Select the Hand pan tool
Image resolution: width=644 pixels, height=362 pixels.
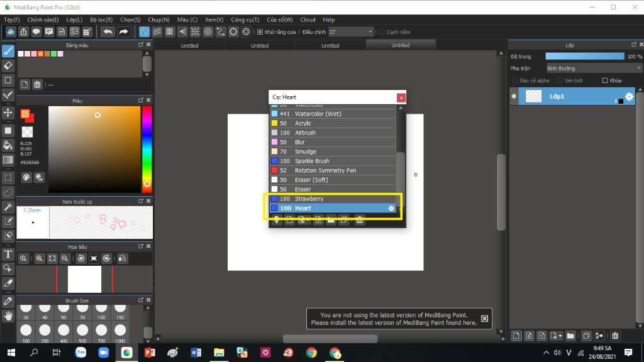(x=8, y=315)
